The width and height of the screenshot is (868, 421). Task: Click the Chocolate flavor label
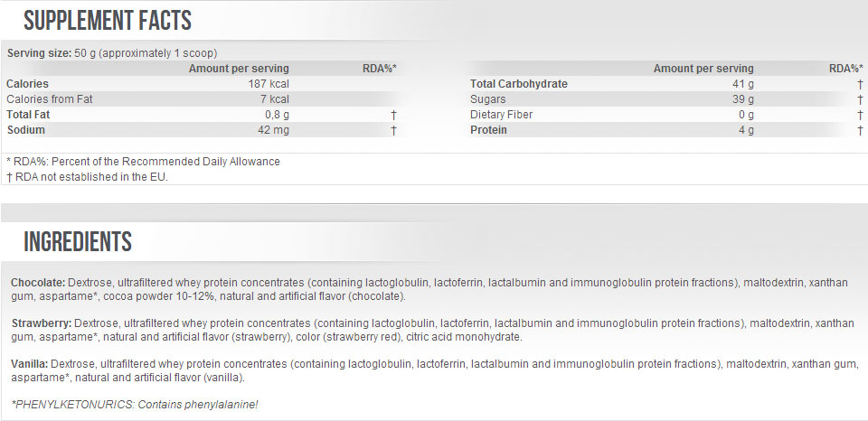point(38,283)
